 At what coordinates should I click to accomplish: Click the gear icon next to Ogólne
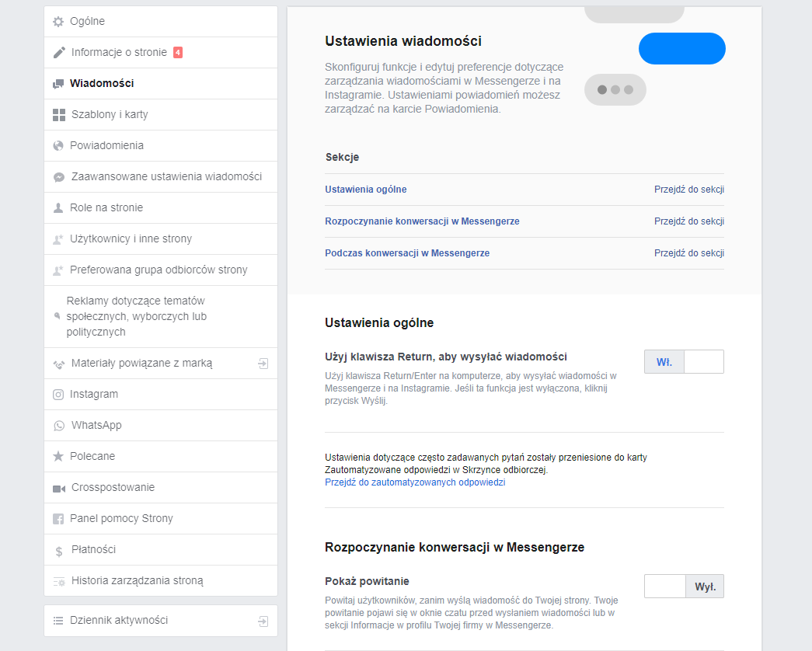click(x=58, y=21)
